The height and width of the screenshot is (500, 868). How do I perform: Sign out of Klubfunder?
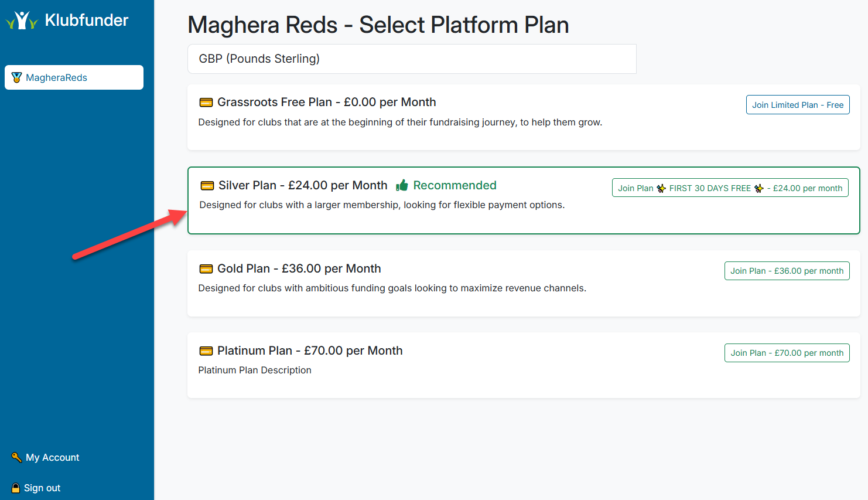[x=41, y=488]
